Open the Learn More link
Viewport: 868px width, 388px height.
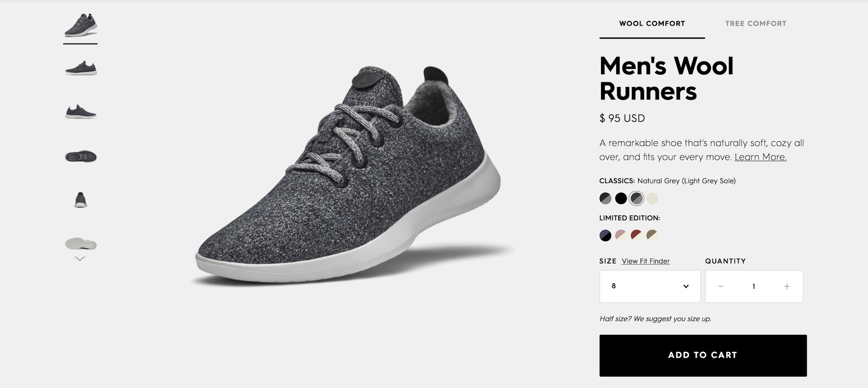[760, 157]
